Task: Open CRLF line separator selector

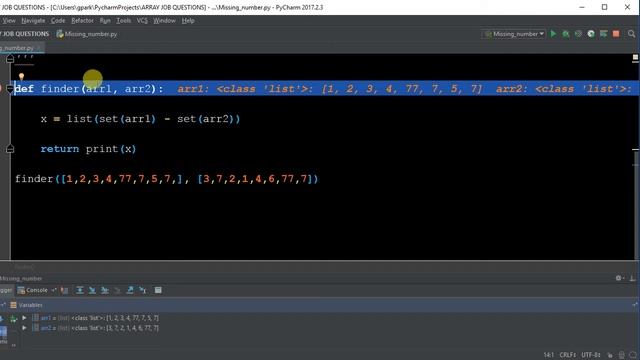Action: point(568,355)
